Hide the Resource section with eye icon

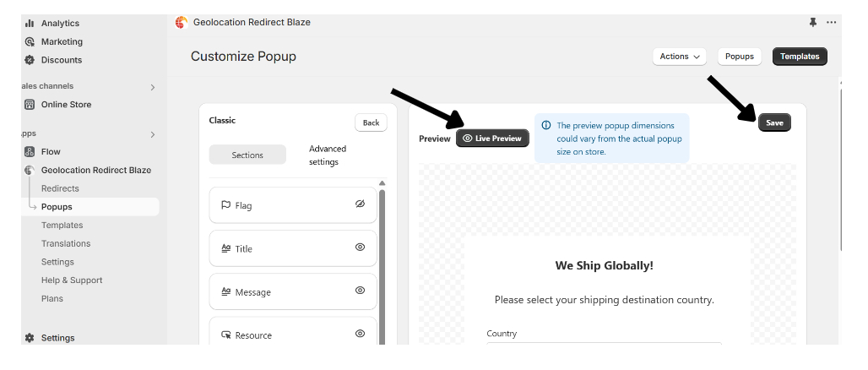360,334
